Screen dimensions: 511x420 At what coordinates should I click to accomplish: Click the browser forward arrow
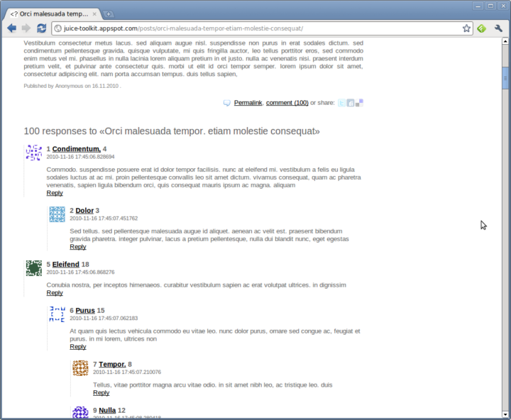[26, 28]
